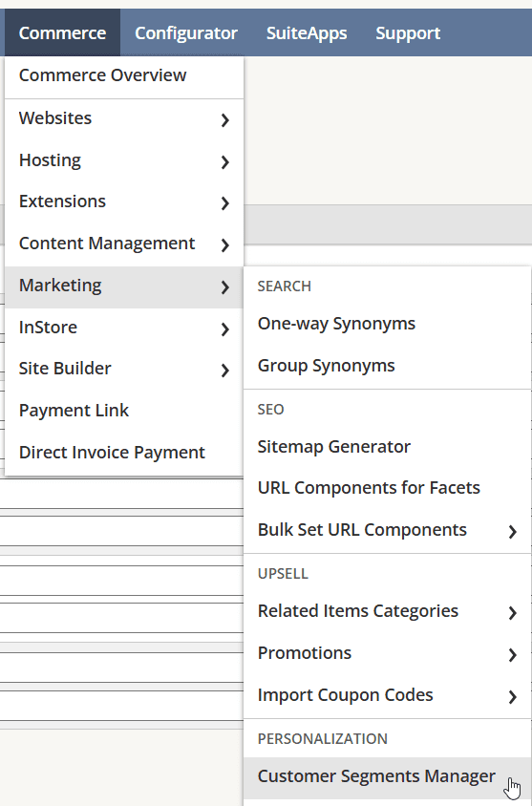Select the Site Builder menu entry
Screen dimensions: 532x806
click(124, 370)
